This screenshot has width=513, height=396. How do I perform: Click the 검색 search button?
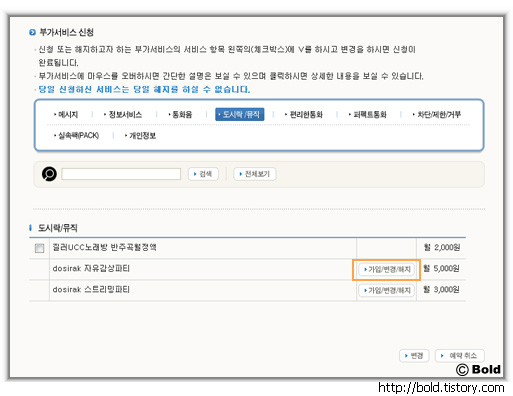click(203, 174)
